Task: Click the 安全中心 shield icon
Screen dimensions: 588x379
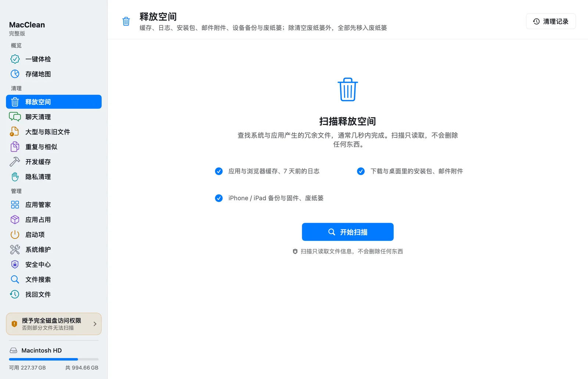Action: click(15, 264)
